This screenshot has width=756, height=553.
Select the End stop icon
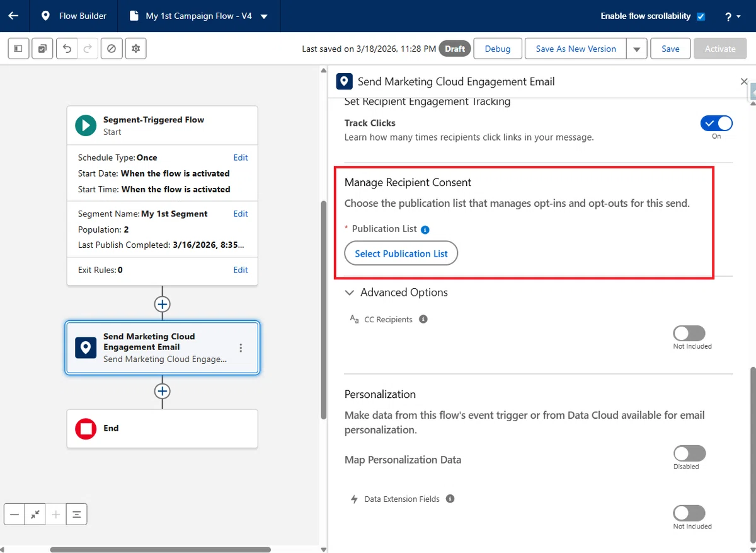click(86, 429)
